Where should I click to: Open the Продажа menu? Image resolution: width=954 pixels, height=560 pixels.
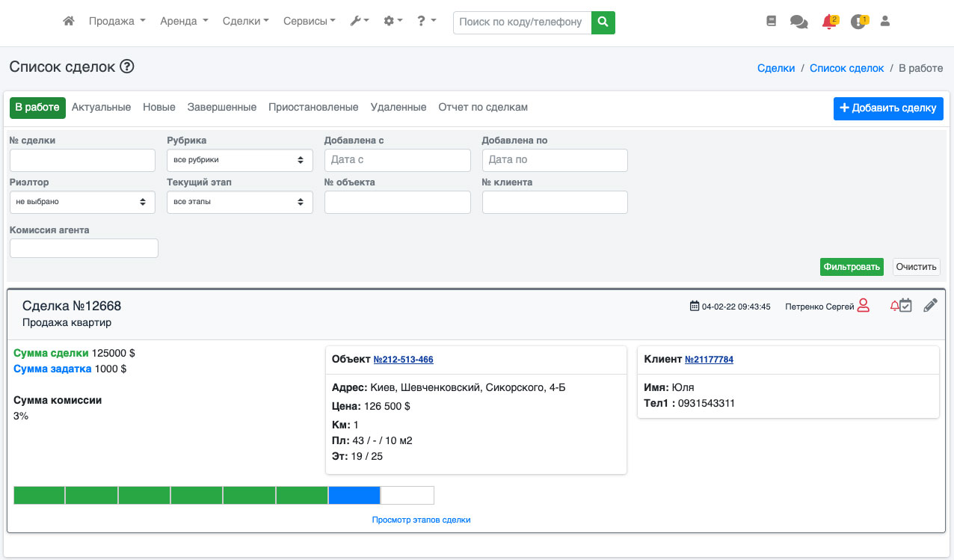pos(117,22)
